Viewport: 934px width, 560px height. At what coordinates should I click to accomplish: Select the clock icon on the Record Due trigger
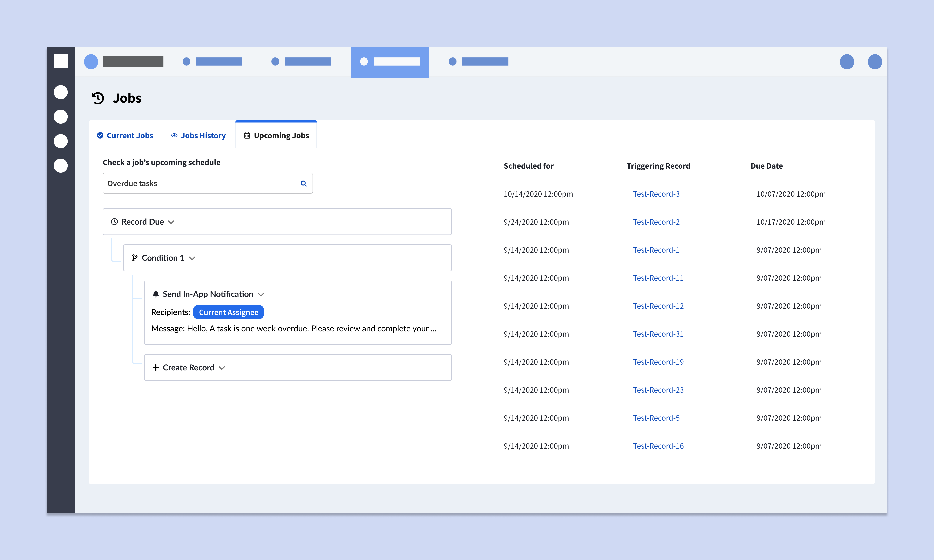[114, 222]
